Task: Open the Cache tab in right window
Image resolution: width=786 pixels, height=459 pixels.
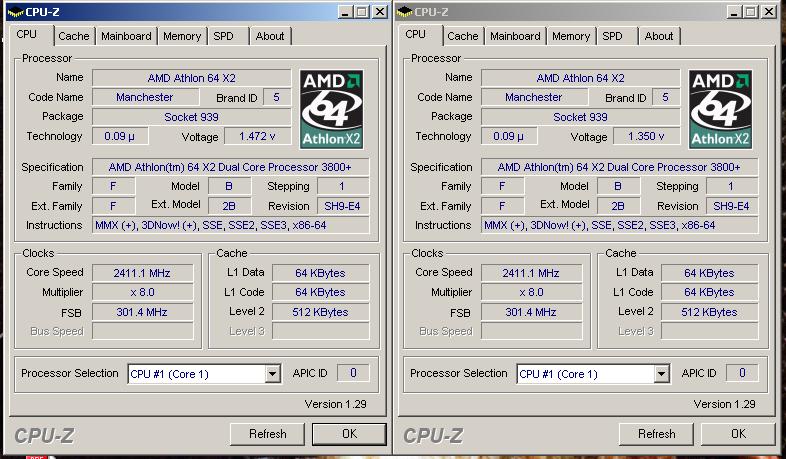Action: [463, 36]
